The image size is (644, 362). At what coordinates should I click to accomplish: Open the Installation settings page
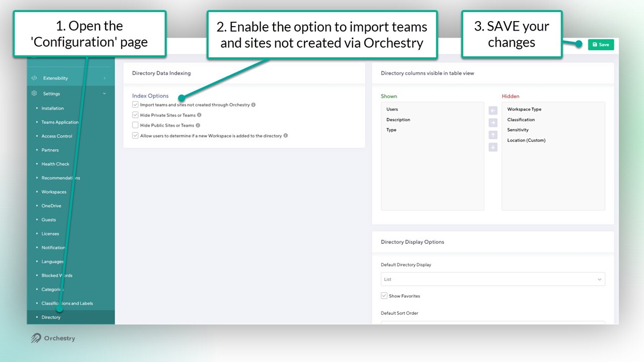pos(53,108)
